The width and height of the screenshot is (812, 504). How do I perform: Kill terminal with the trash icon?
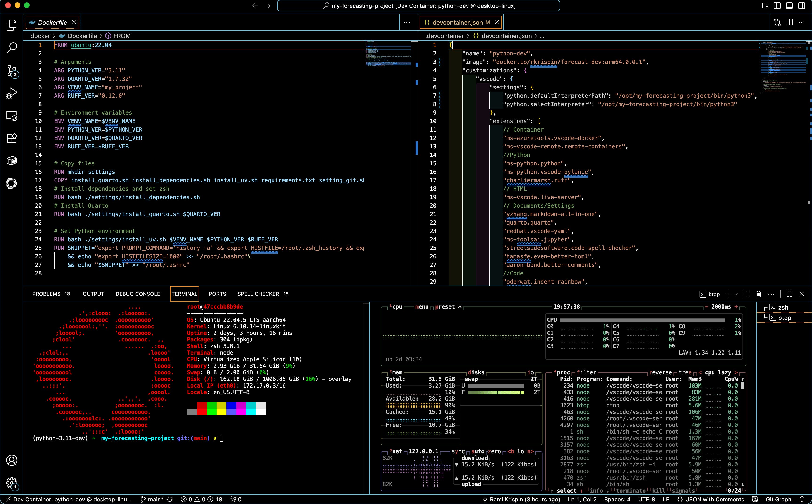[759, 294]
